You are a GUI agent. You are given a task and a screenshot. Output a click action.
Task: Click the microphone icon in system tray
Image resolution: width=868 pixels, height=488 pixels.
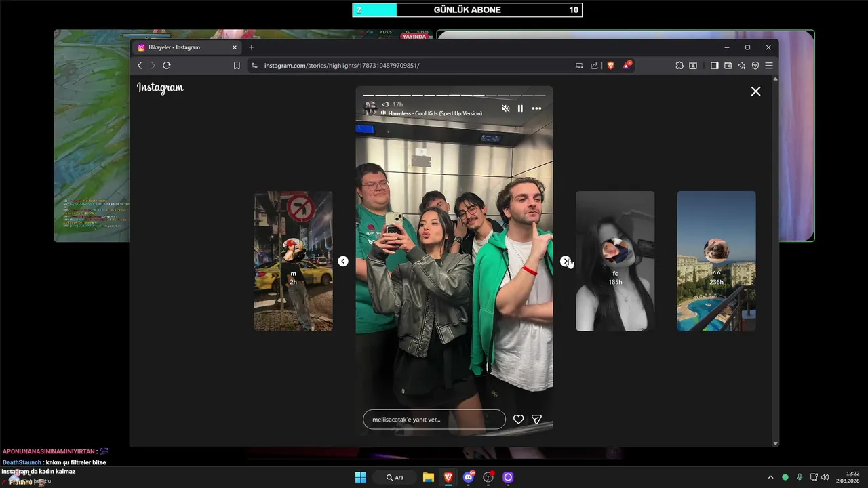[800, 477]
